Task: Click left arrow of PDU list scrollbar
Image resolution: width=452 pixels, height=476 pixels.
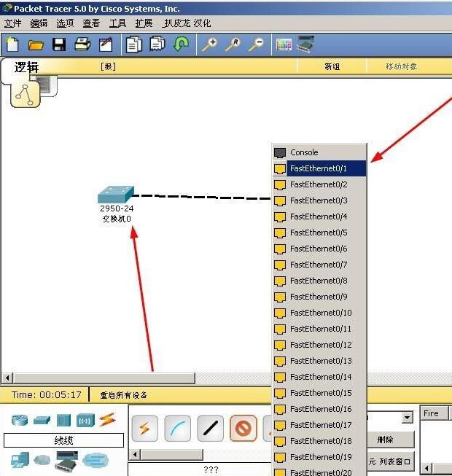Action: (427, 469)
